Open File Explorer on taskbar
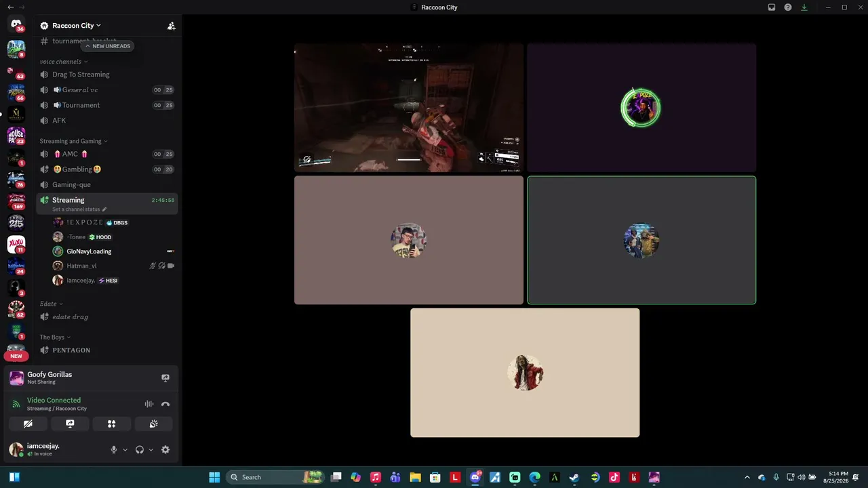This screenshot has width=868, height=488. click(415, 477)
